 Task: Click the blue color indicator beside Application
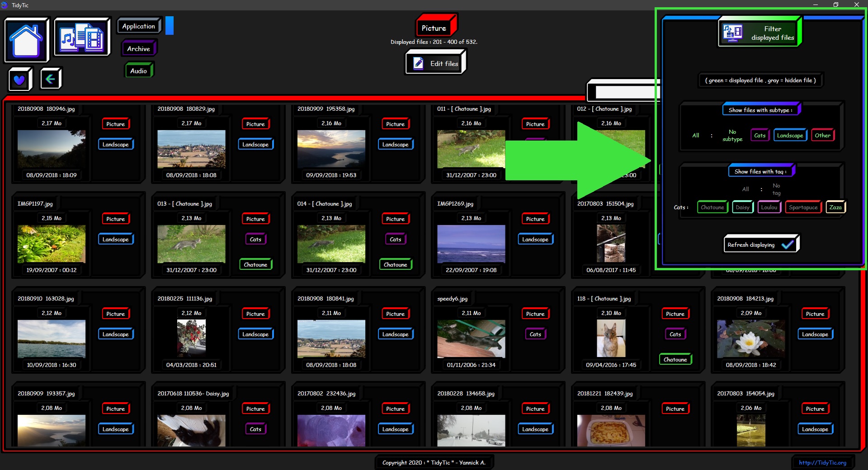click(x=170, y=26)
